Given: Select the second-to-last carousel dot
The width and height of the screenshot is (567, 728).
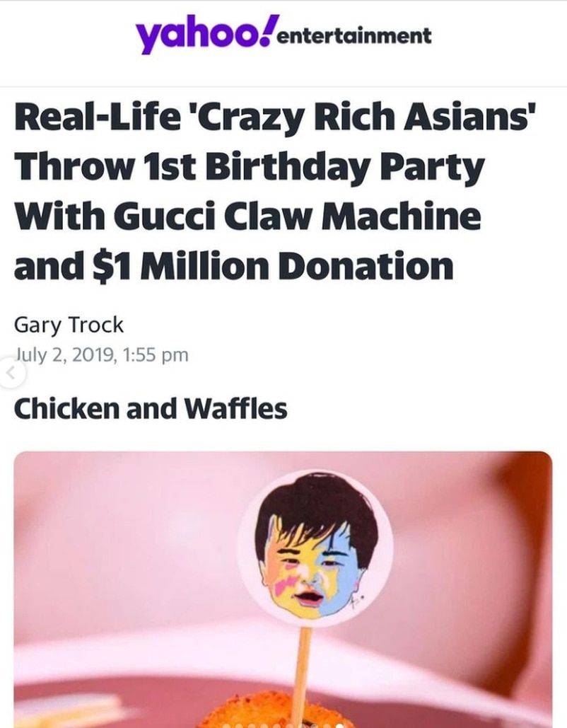Looking at the screenshot, I should (327, 726).
